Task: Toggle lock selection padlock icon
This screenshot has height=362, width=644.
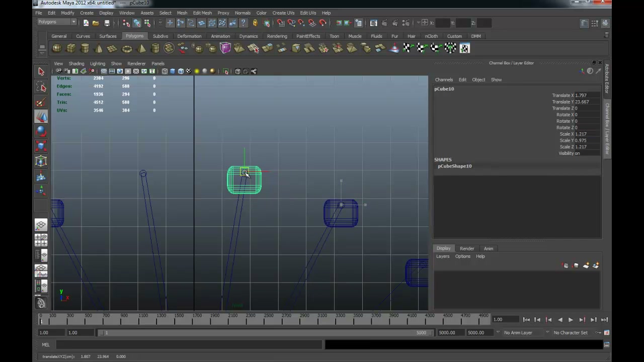Action: tap(255, 23)
